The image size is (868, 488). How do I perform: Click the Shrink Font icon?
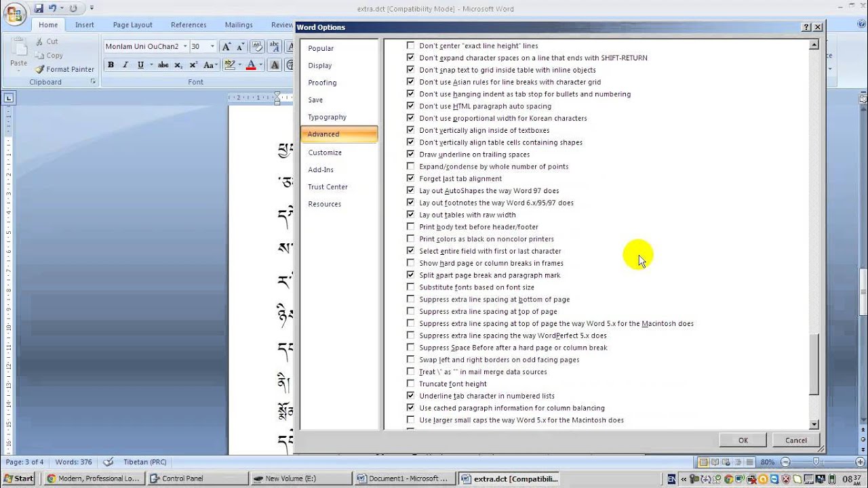coord(240,46)
